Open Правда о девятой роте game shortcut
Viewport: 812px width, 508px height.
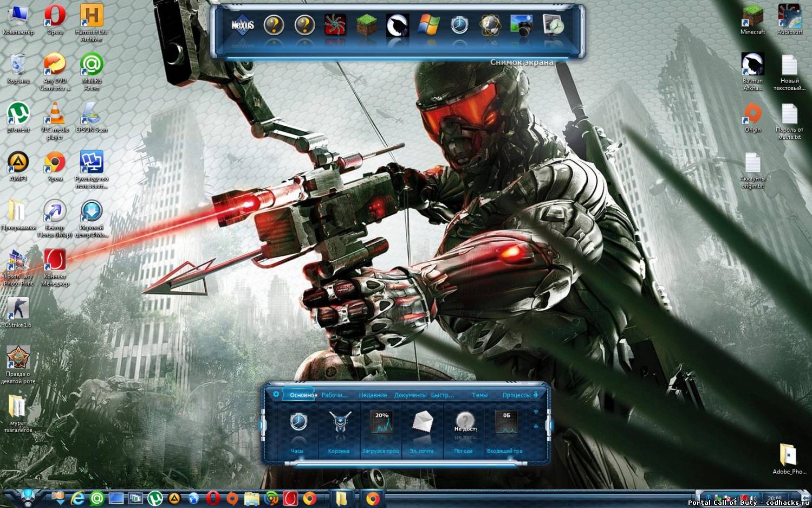click(18, 365)
